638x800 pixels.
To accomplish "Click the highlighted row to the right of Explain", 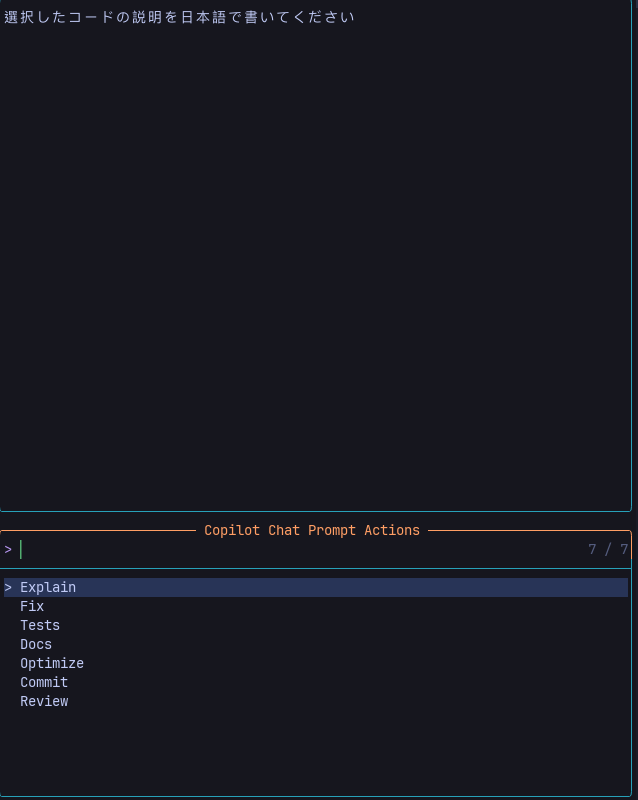I will click(350, 588).
